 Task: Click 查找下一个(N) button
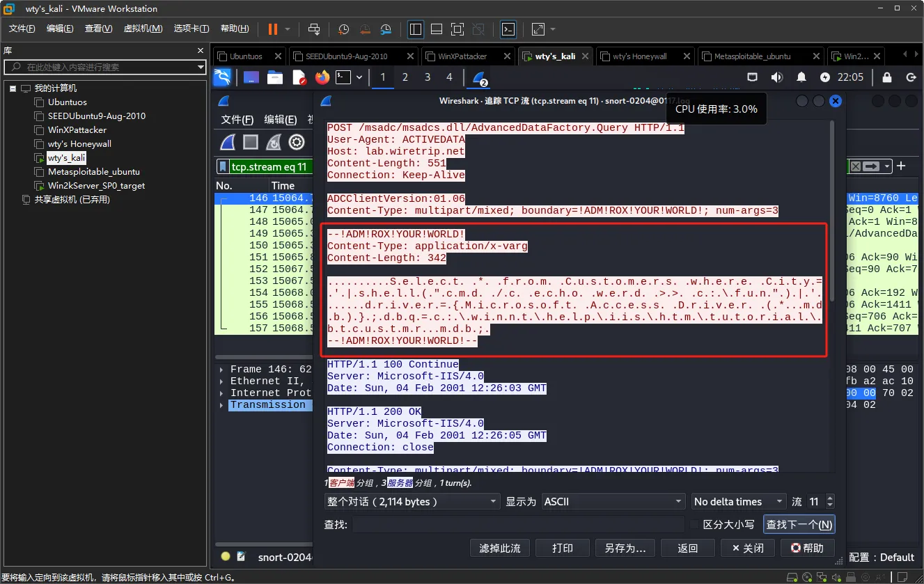pos(799,524)
